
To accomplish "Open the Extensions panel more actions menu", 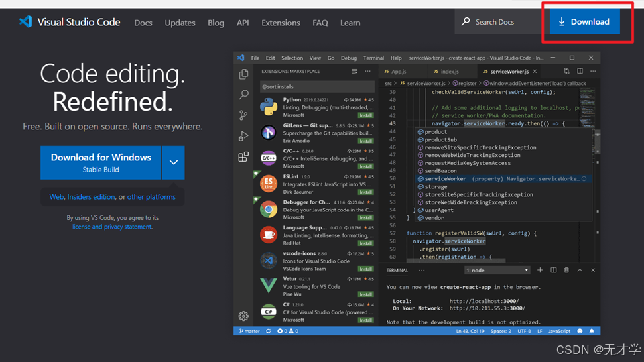I will [x=367, y=72].
